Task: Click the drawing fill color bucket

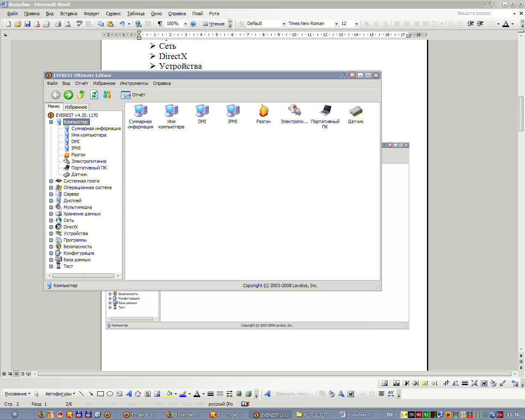Action: coord(169,394)
